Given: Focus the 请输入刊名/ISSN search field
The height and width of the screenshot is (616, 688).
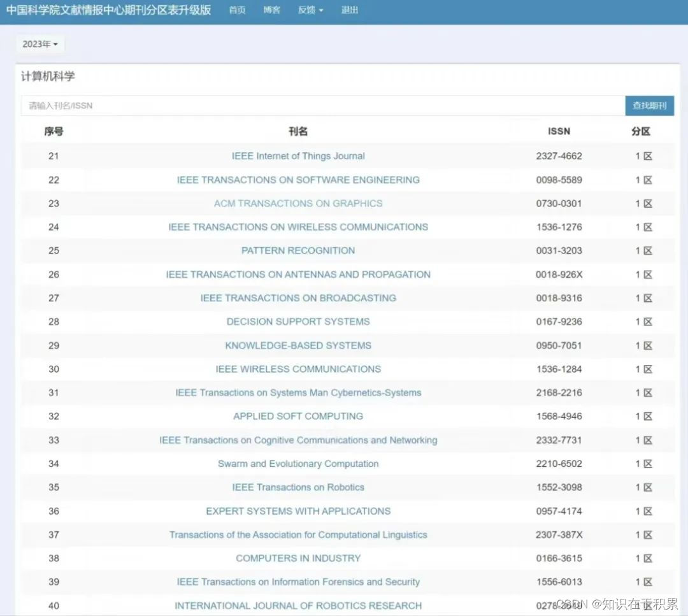Looking at the screenshot, I should click(x=323, y=106).
